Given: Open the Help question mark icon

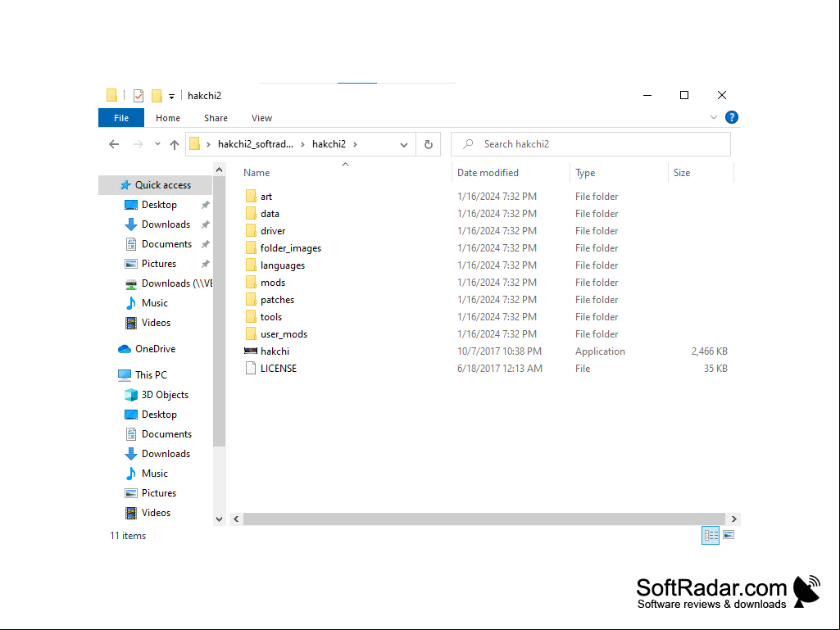Looking at the screenshot, I should (731, 117).
